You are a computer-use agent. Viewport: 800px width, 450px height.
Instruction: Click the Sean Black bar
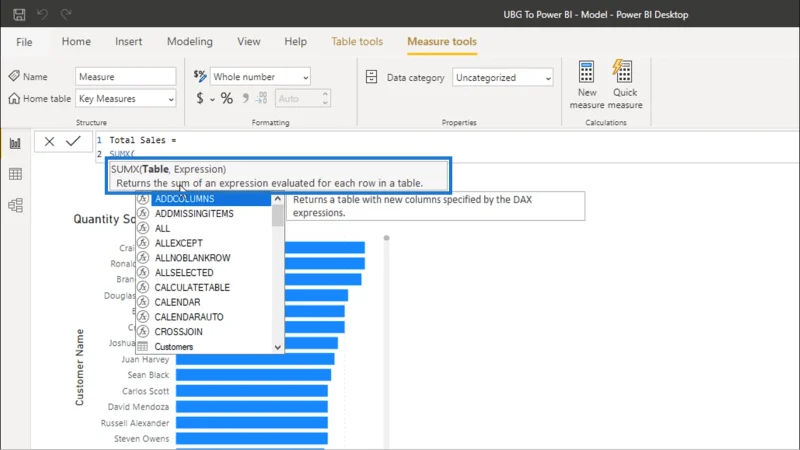coord(254,375)
